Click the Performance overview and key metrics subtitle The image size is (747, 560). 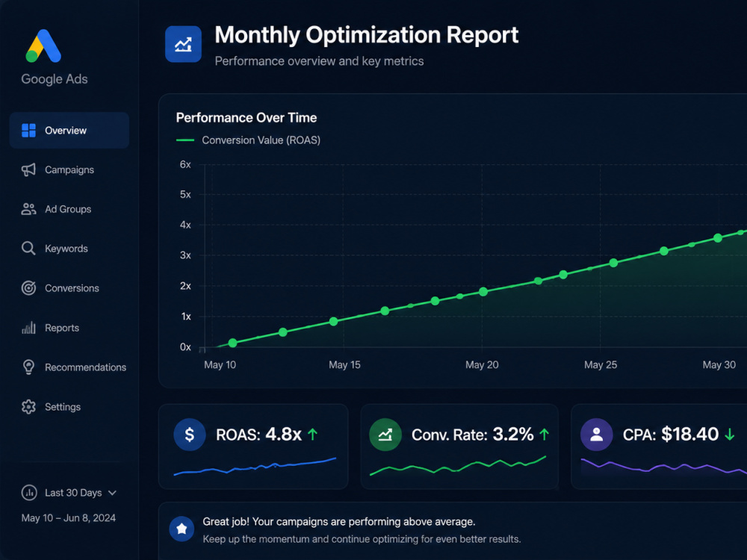click(x=319, y=61)
